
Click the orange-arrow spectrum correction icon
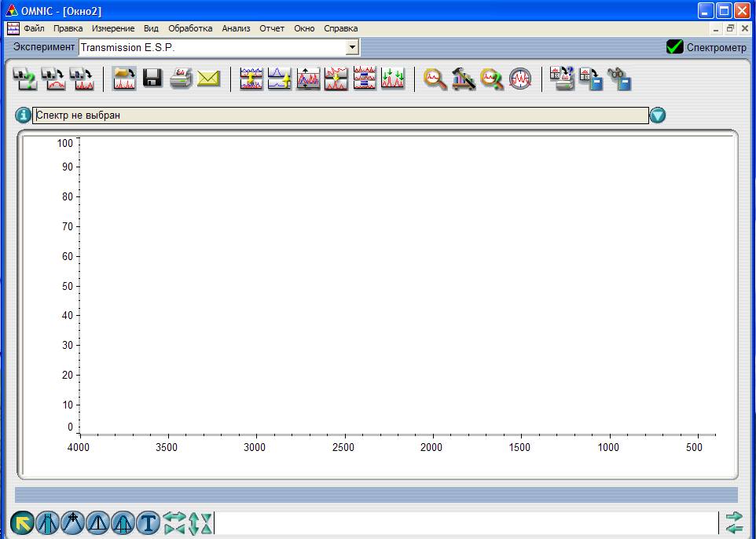coord(336,79)
